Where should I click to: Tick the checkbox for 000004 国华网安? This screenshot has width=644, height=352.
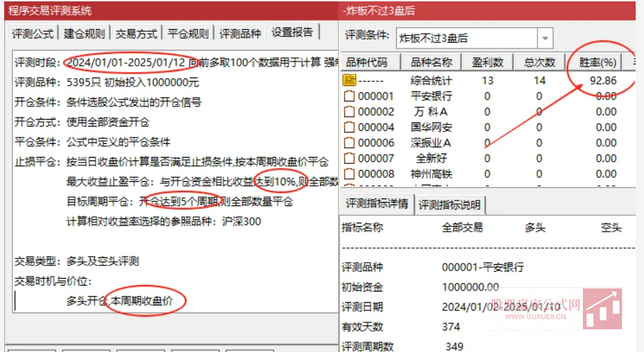point(349,127)
